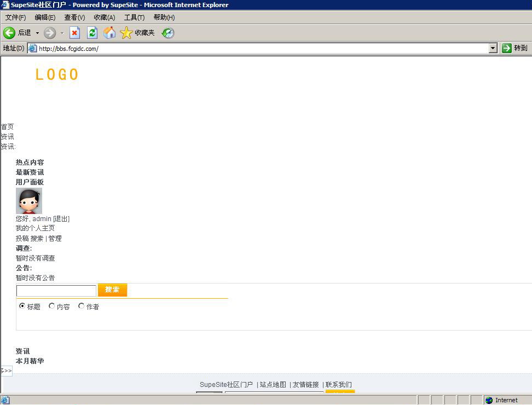
Task: Open the 文件(F) menu
Action: tap(15, 18)
